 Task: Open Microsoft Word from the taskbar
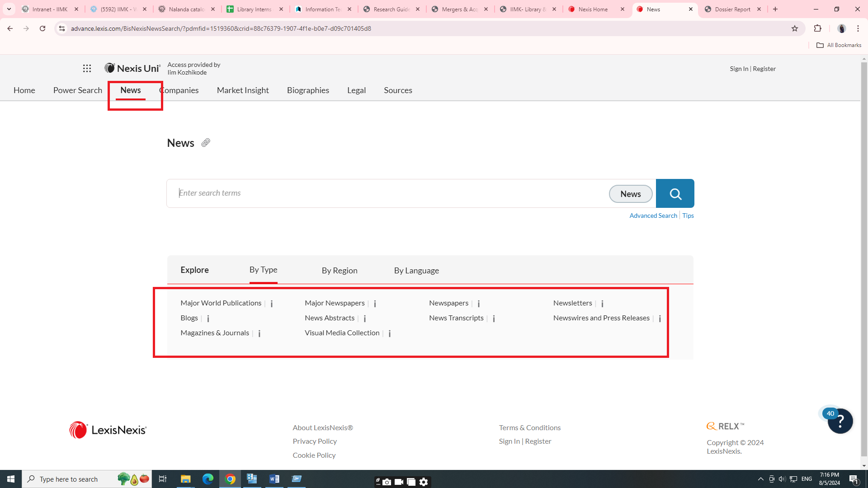(274, 479)
